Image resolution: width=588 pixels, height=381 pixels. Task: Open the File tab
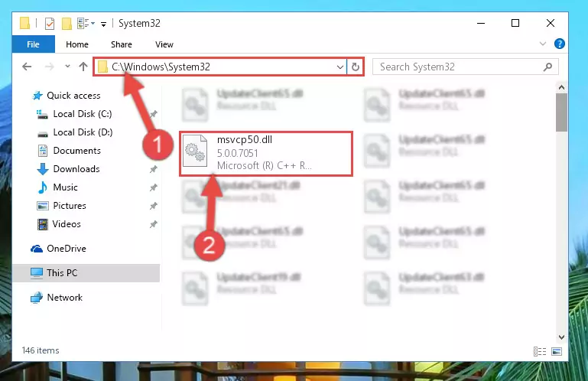(x=34, y=44)
